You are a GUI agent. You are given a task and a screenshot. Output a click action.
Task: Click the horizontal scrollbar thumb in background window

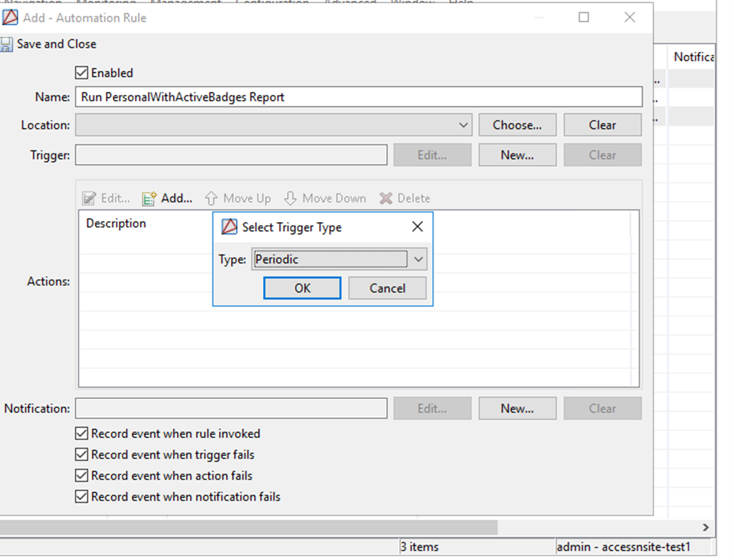pos(248,528)
